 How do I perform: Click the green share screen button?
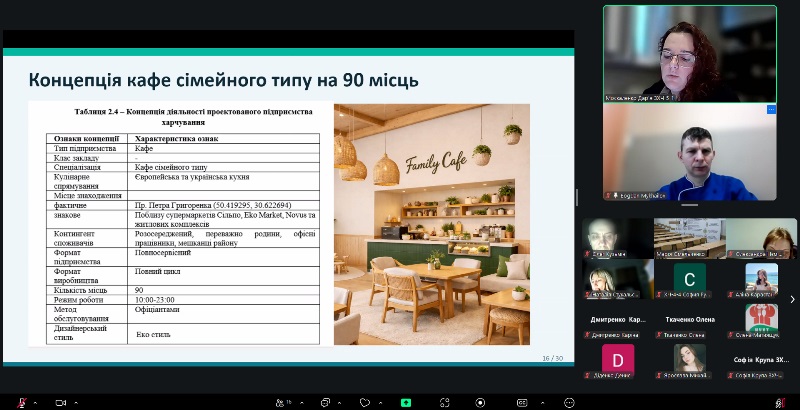click(x=406, y=403)
